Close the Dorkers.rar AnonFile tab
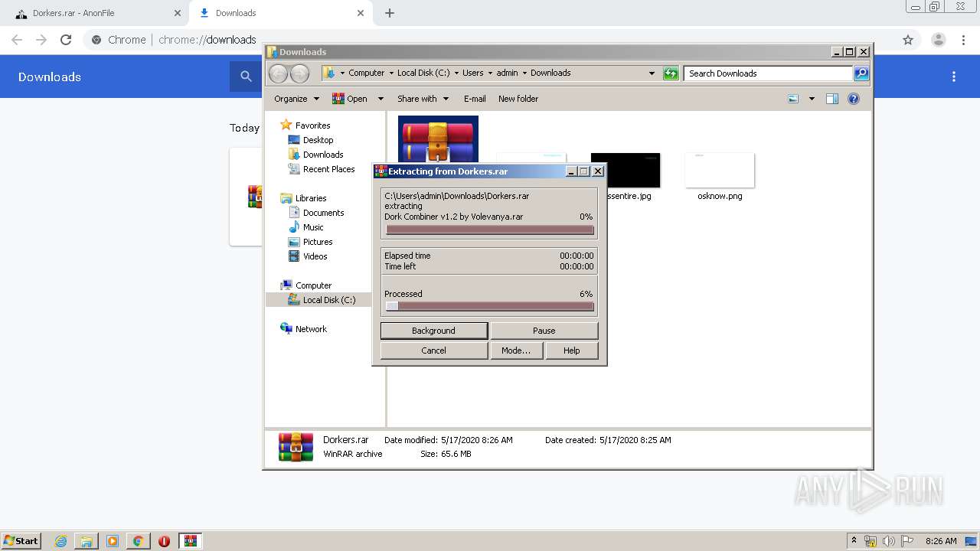Viewport: 980px width, 551px height. [178, 13]
